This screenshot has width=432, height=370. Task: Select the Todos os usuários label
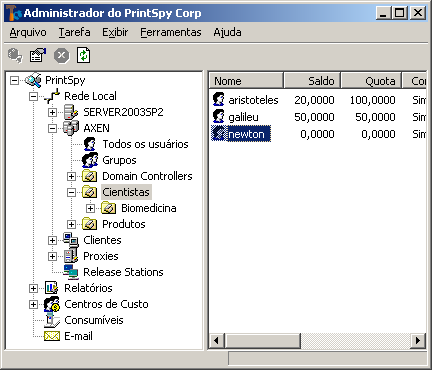(145, 144)
